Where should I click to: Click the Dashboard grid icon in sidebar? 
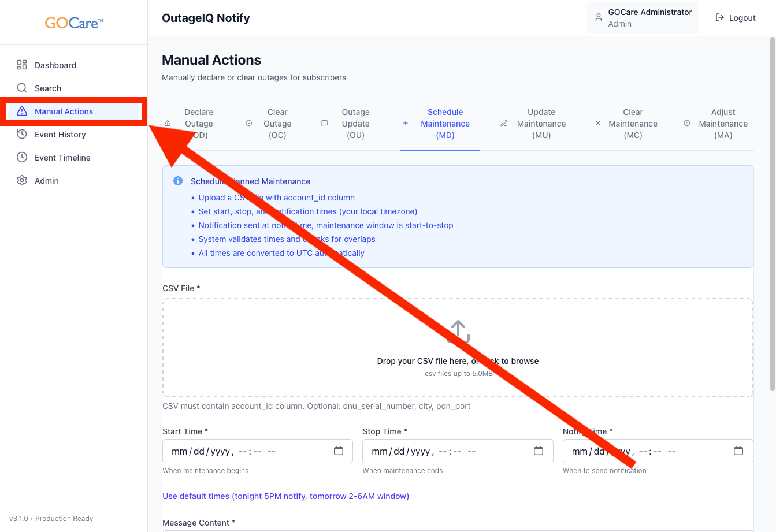pos(22,65)
